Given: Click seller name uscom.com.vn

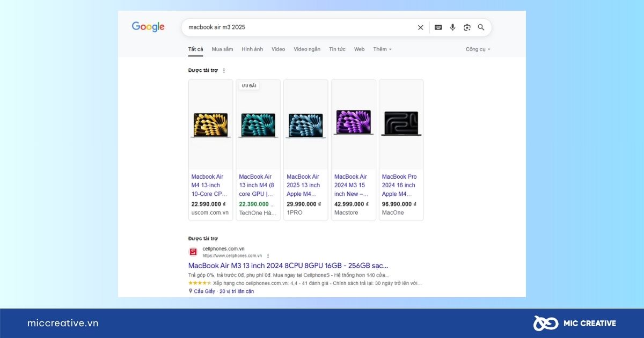Looking at the screenshot, I should [x=210, y=213].
